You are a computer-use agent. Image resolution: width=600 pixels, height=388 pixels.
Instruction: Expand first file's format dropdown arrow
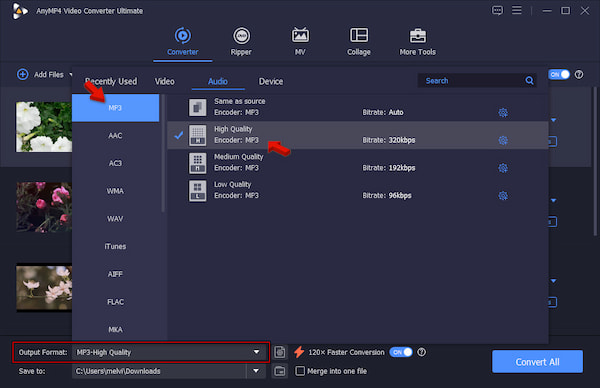[x=553, y=120]
